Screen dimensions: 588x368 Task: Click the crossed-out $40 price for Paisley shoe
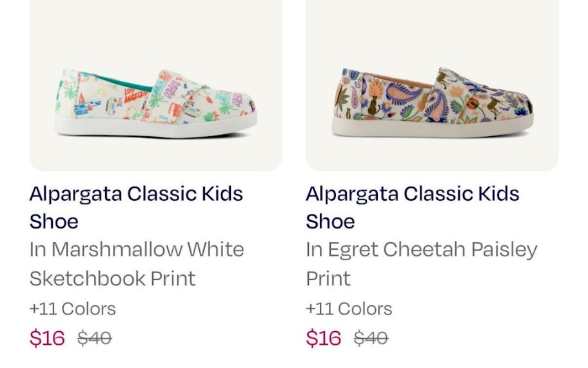pos(371,338)
